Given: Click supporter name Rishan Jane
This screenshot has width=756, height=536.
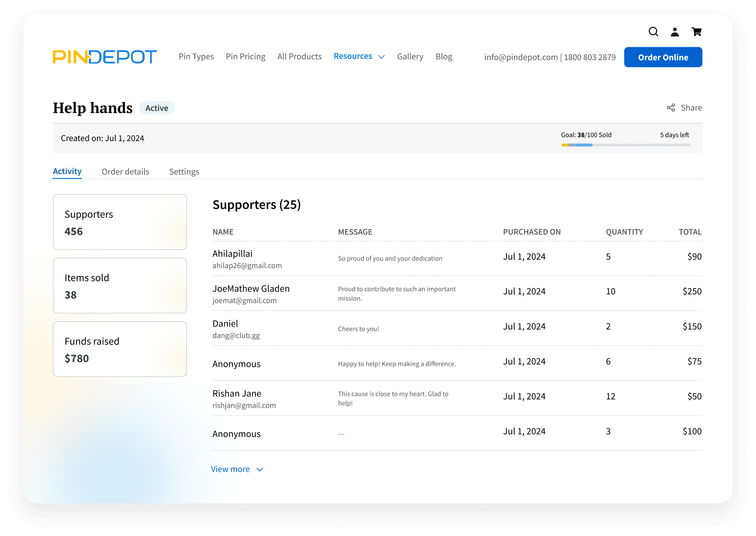Looking at the screenshot, I should pyautogui.click(x=237, y=393).
